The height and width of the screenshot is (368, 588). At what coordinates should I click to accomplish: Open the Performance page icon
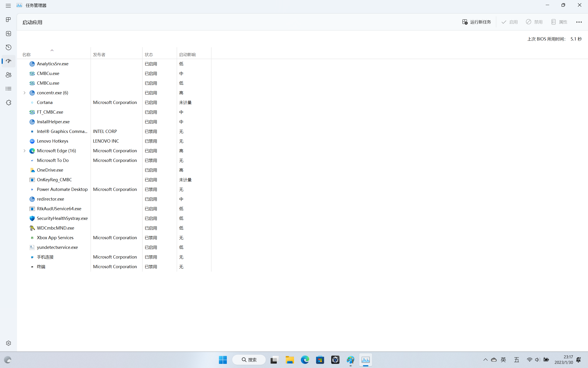8,33
